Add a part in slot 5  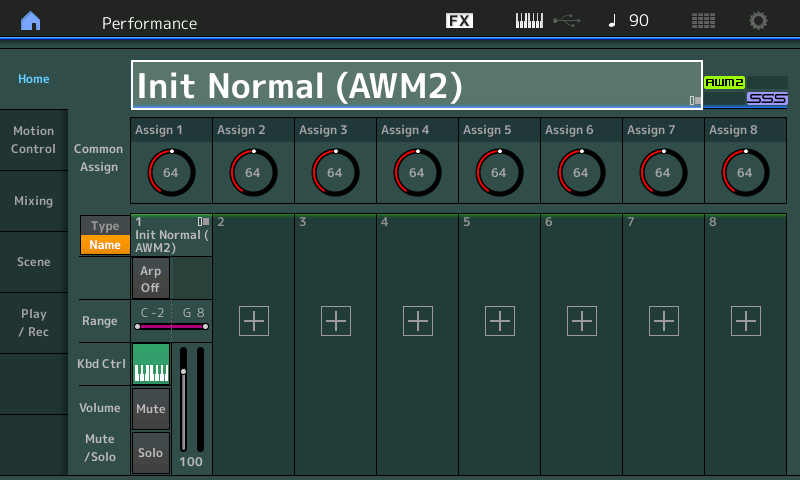pyautogui.click(x=500, y=321)
